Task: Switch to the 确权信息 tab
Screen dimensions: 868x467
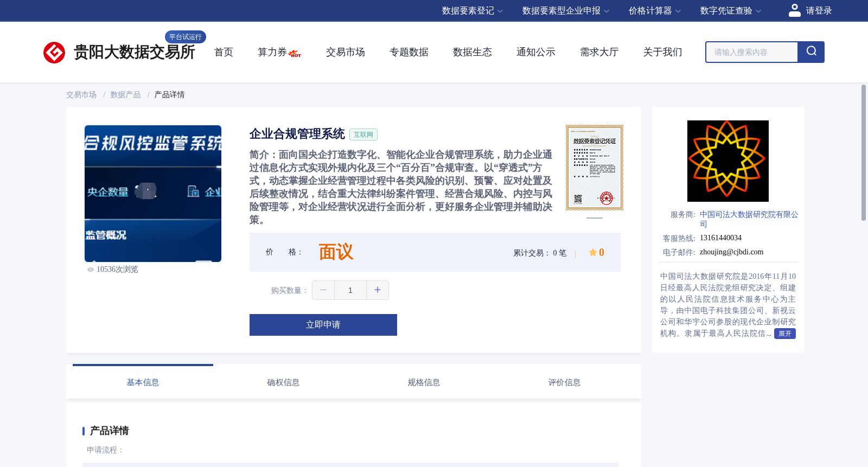Action: point(283,382)
